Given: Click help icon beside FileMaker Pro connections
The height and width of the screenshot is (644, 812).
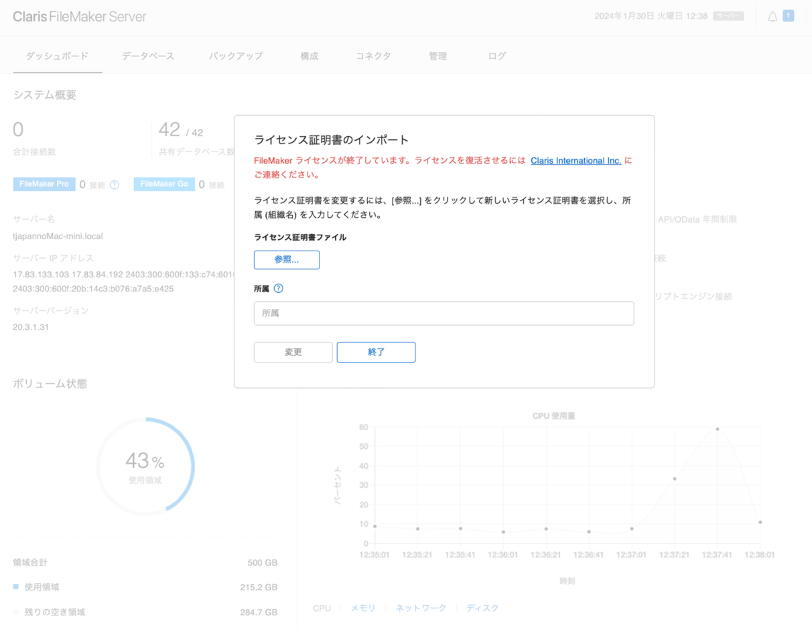Looking at the screenshot, I should click(114, 184).
